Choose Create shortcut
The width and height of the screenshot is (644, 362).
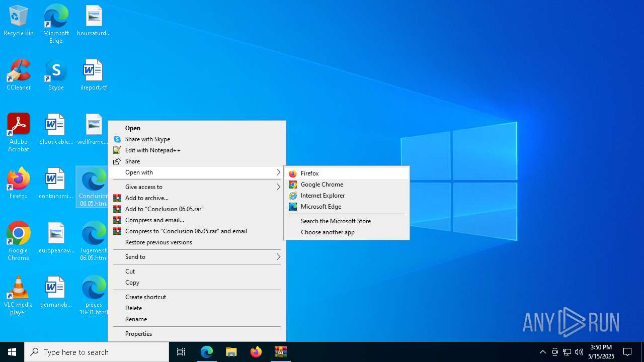click(x=197, y=297)
